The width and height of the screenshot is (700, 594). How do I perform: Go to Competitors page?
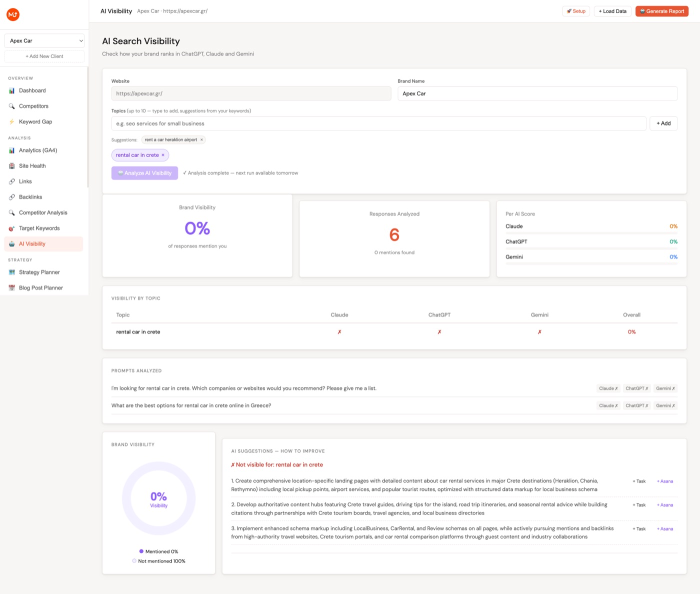(x=43, y=106)
